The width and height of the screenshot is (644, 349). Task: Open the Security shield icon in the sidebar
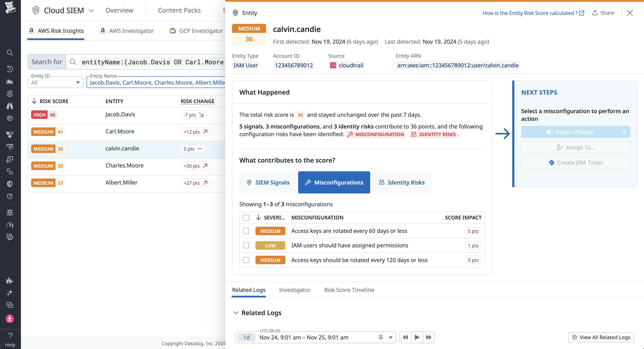point(10,184)
